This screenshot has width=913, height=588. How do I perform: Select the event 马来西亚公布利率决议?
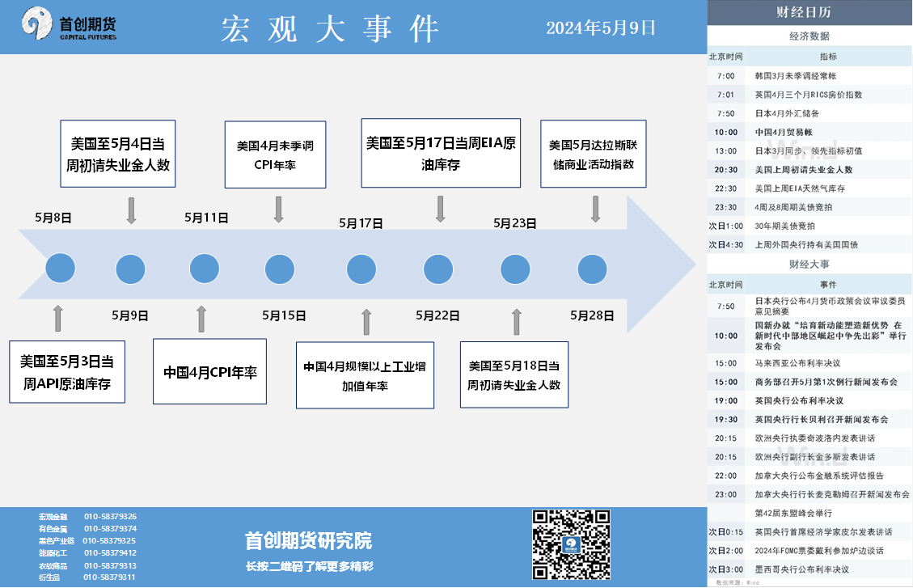point(809,363)
